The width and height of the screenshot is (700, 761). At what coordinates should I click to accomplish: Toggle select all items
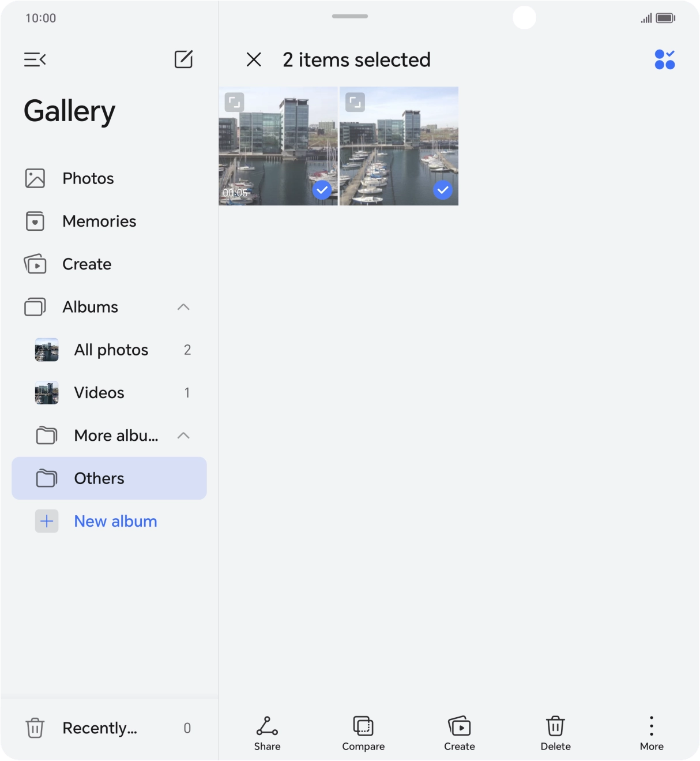pos(664,59)
